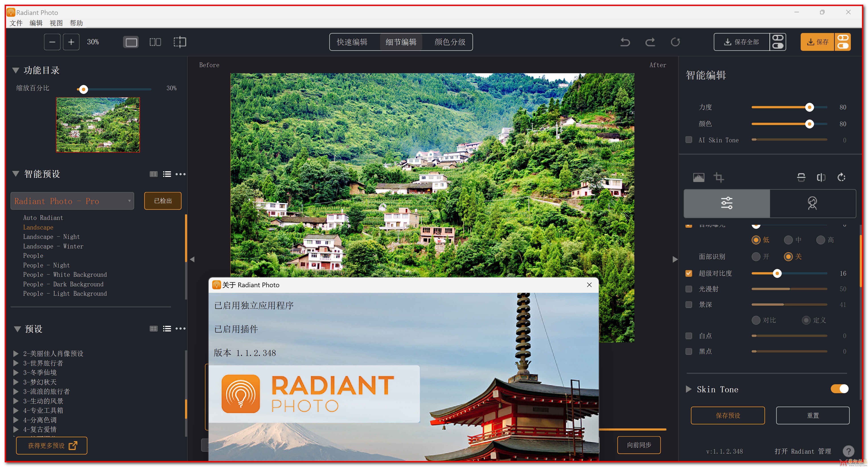Screen dimensions: 868x467
Task: Expand the 4-专业工具箱 preset folder
Action: (x=16, y=411)
